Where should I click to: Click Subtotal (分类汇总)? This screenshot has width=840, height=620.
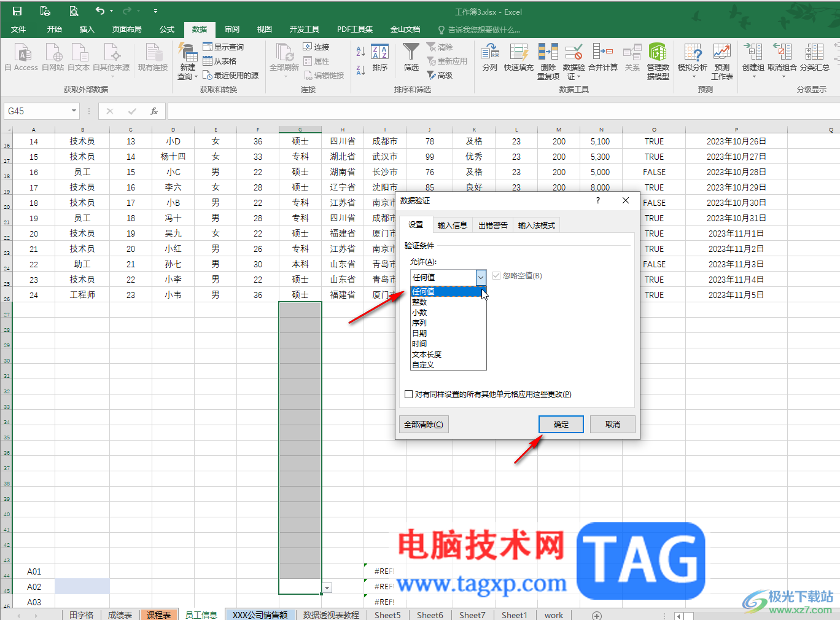pyautogui.click(x=815, y=57)
